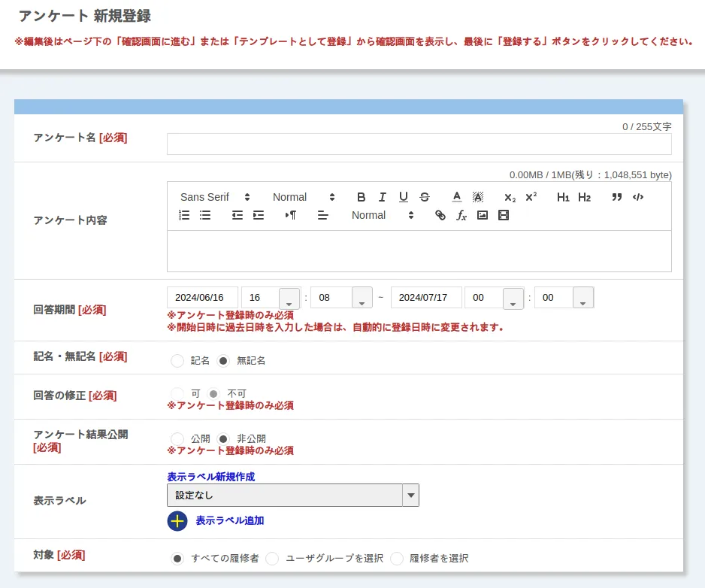The height and width of the screenshot is (588, 705).
Task: Insert a formula with the fx icon
Action: coord(461,215)
